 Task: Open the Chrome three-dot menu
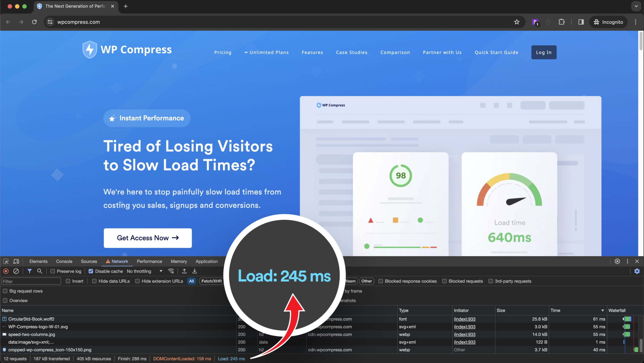(635, 22)
